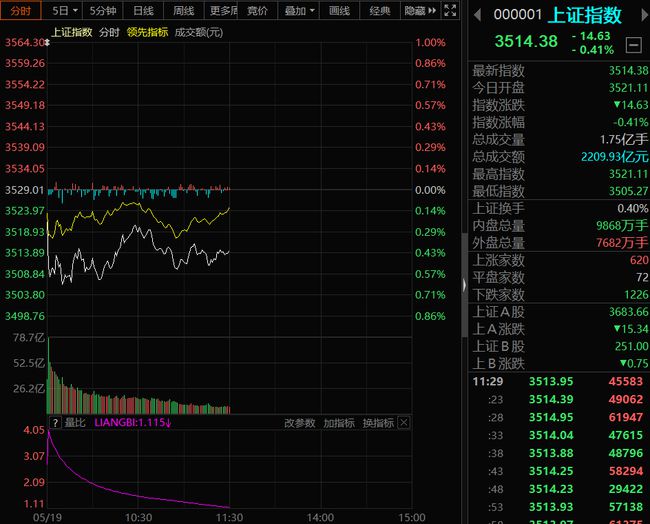Click the 成交额(元) turnover label
650x524 pixels.
pyautogui.click(x=199, y=32)
